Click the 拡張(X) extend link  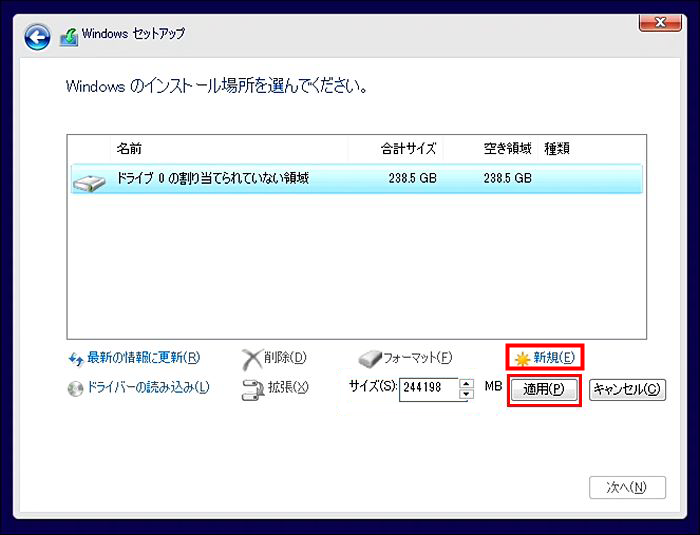pos(288,387)
